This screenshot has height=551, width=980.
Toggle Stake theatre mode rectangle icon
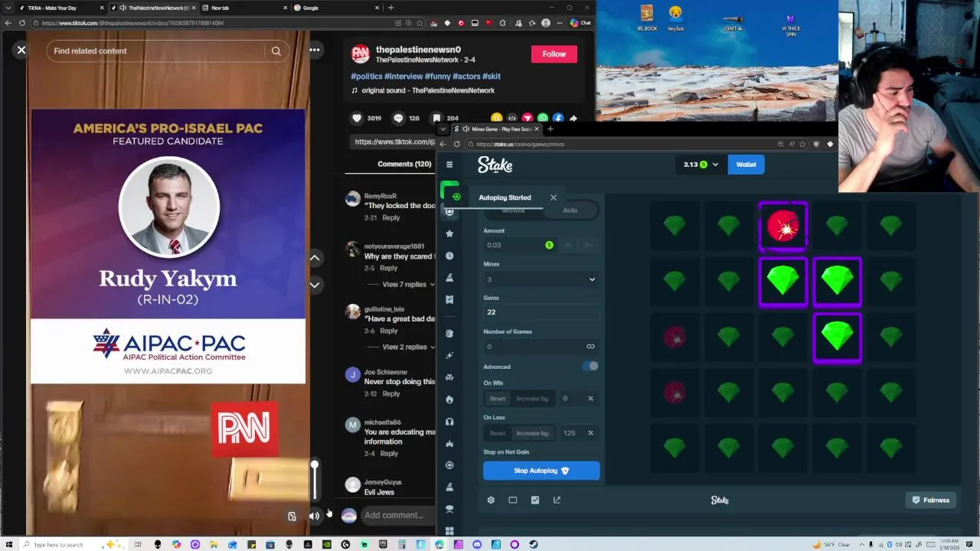[x=513, y=500]
